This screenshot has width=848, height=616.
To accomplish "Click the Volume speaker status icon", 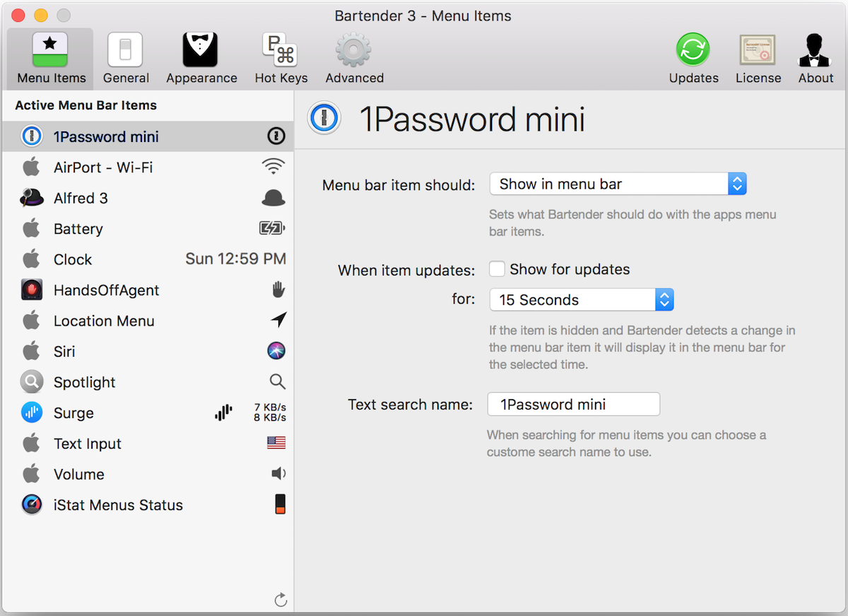I will point(278,473).
